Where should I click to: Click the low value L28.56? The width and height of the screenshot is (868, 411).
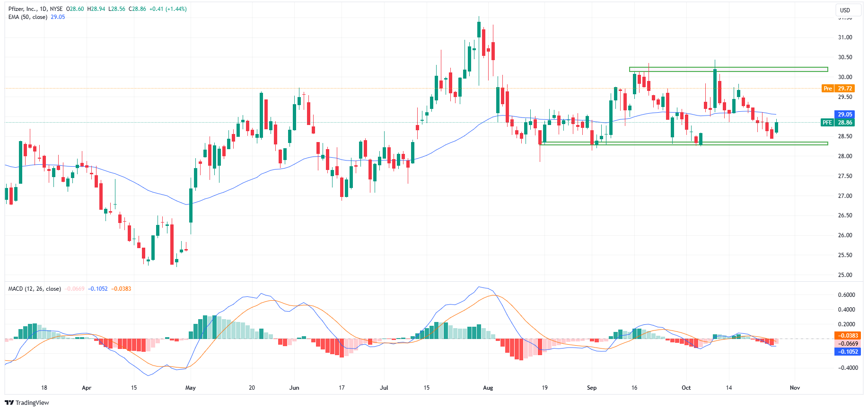coord(116,9)
